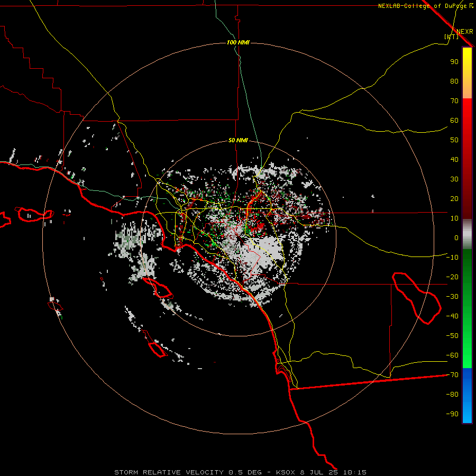Click the 10:15 timestamp
This screenshot has height=476, width=476.
(354, 472)
